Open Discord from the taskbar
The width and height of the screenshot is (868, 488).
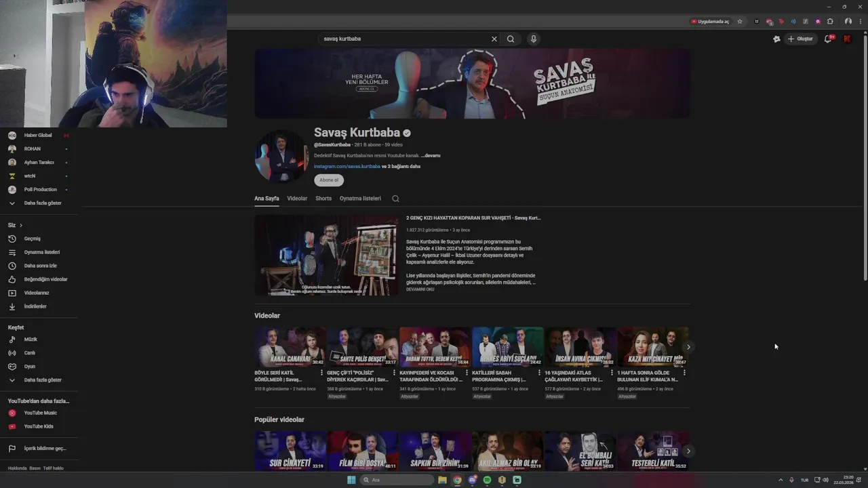pos(473,480)
